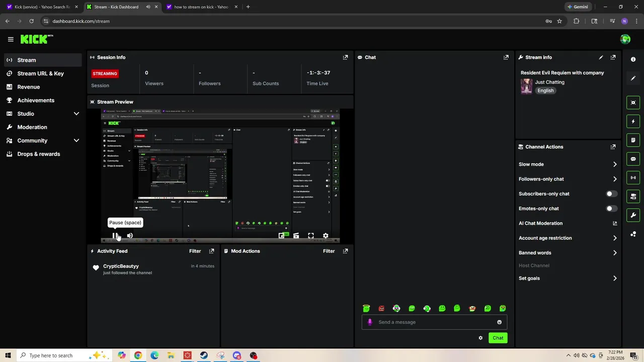Viewport: 644px width, 362px height.
Task: Open AI Chat Moderation external link icon
Action: pos(615,223)
